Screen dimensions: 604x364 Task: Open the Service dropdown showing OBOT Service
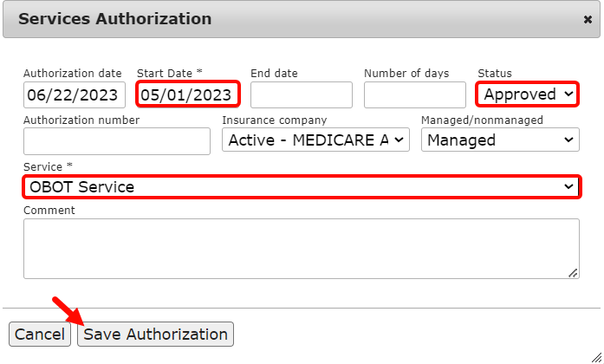301,186
